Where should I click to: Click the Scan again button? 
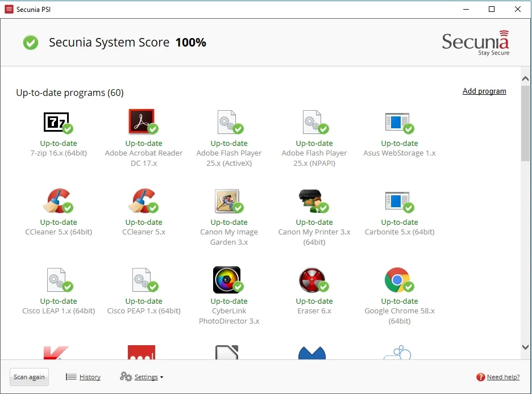pyautogui.click(x=29, y=377)
